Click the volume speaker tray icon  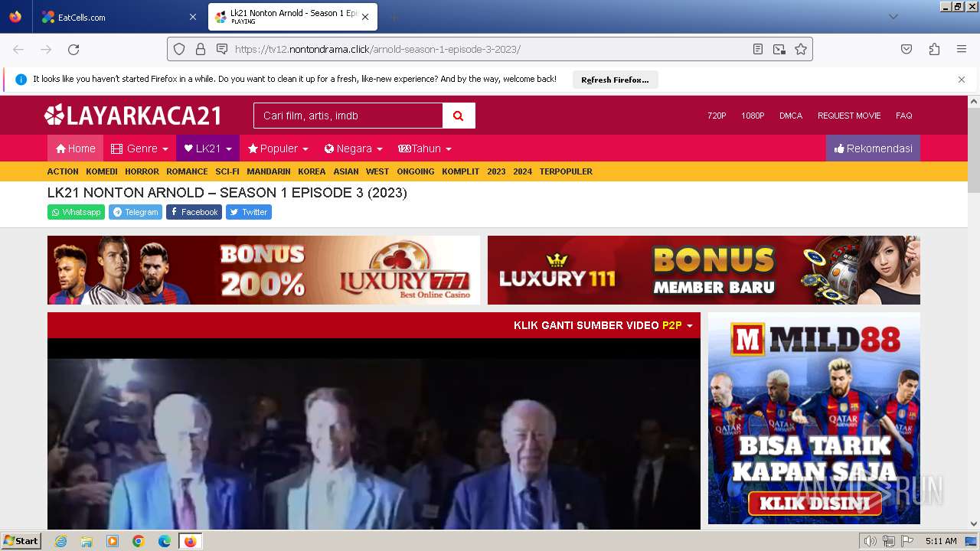[x=870, y=541]
